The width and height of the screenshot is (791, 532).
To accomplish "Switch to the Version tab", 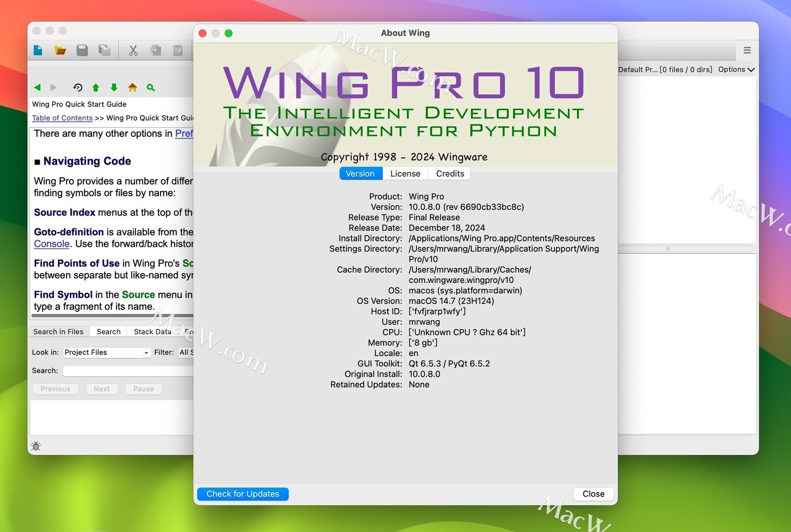I will click(x=360, y=173).
